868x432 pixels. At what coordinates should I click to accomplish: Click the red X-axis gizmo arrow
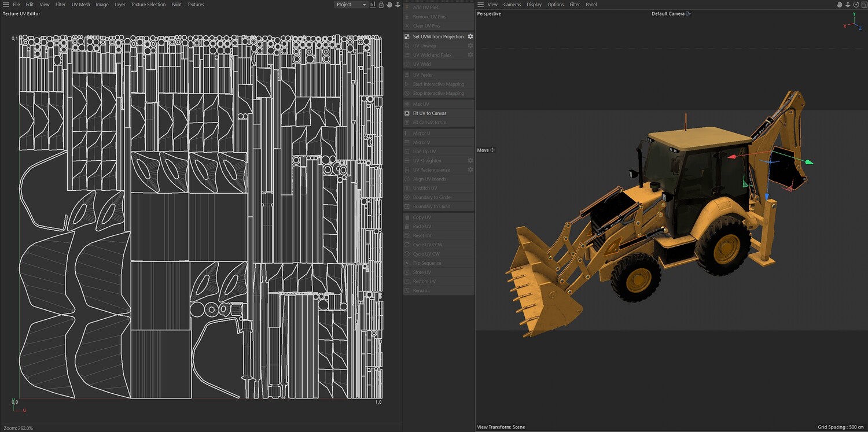tap(731, 156)
